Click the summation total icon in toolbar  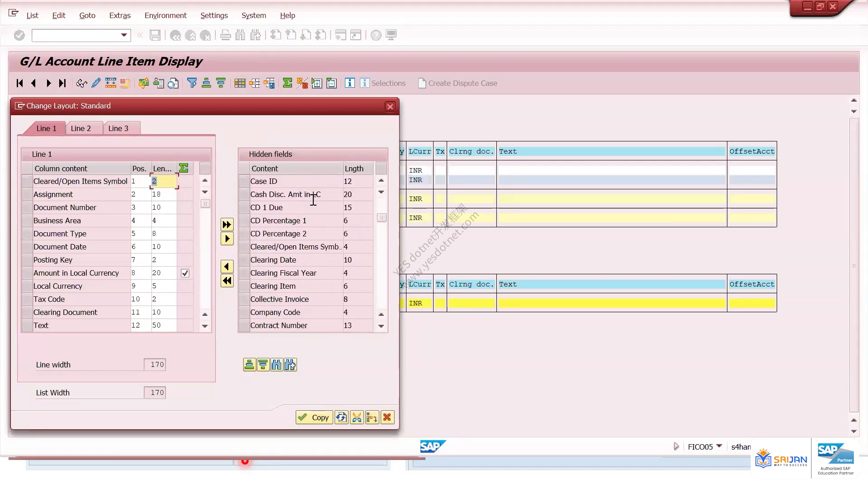tap(287, 83)
